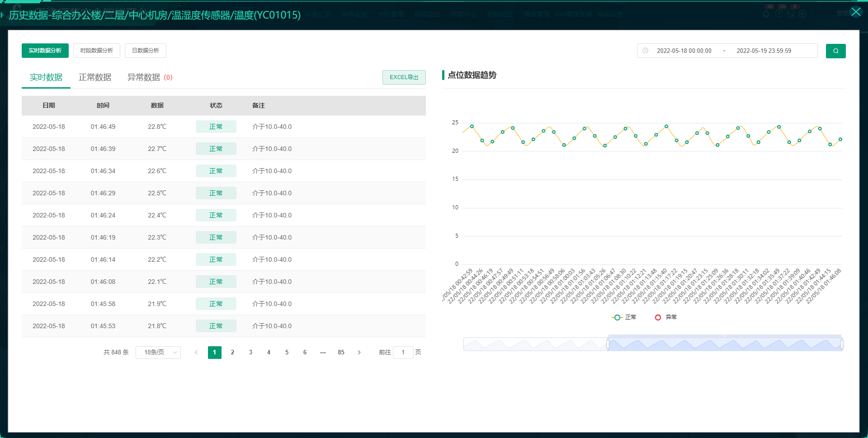Click the time cell 01:46:29

[103, 193]
